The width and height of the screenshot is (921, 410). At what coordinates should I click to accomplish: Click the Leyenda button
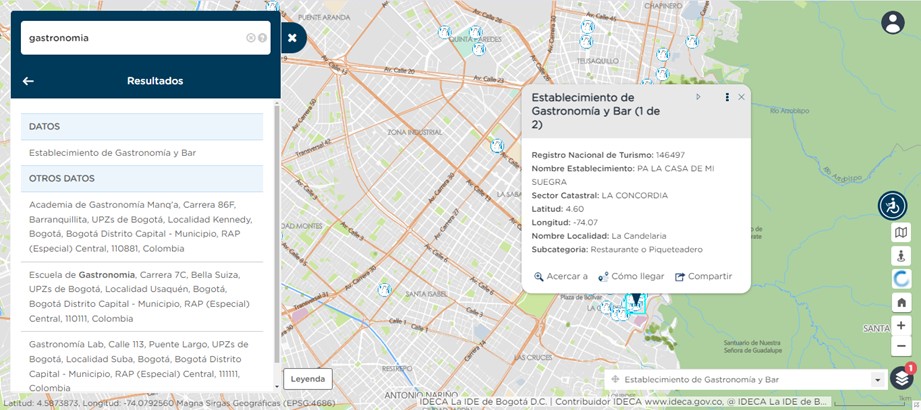pyautogui.click(x=308, y=379)
